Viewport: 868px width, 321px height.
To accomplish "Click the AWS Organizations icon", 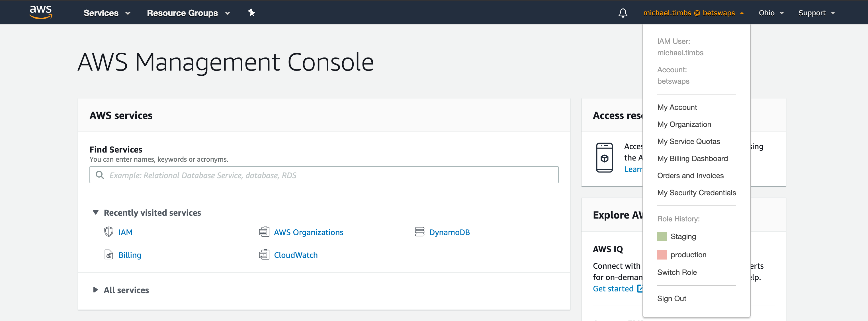I will pyautogui.click(x=264, y=232).
